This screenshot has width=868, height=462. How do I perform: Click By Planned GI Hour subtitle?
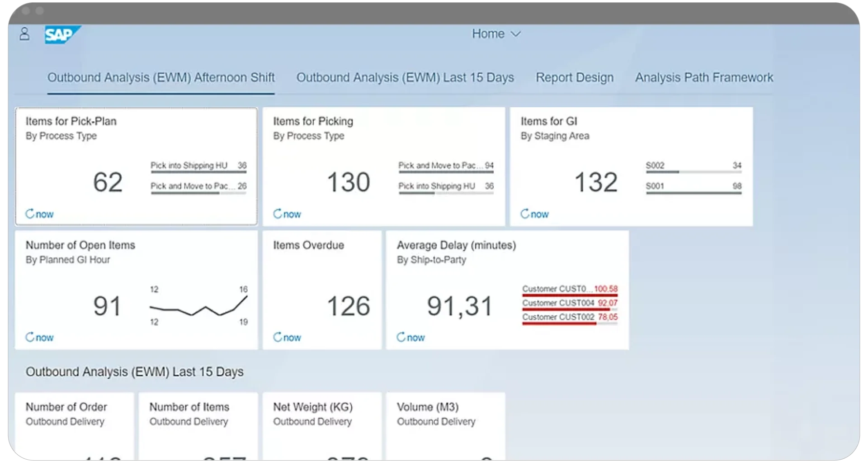(68, 260)
